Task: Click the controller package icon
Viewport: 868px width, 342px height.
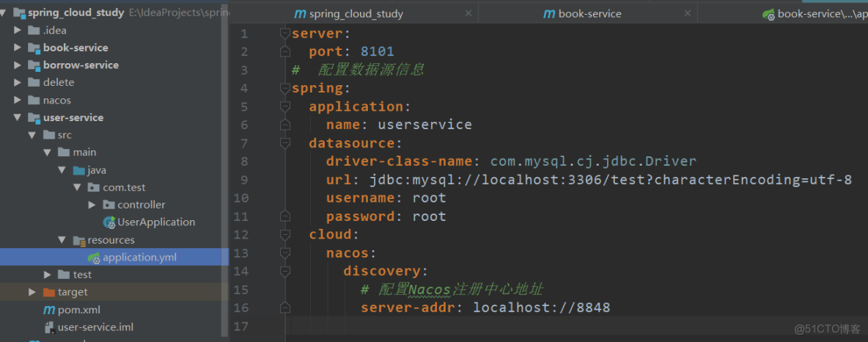Action: (x=108, y=205)
